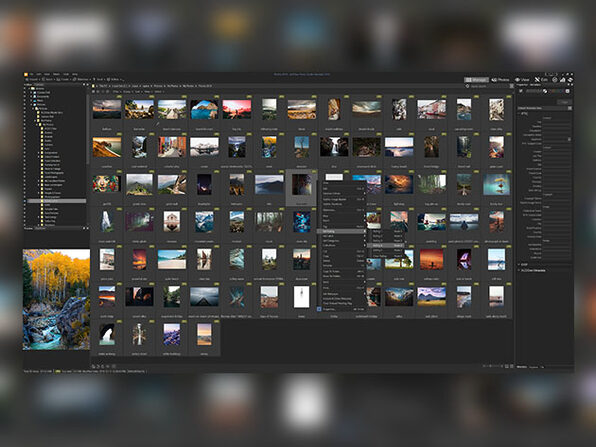
Task: Choose Rating 4 in the submenu
Action: click(386, 246)
